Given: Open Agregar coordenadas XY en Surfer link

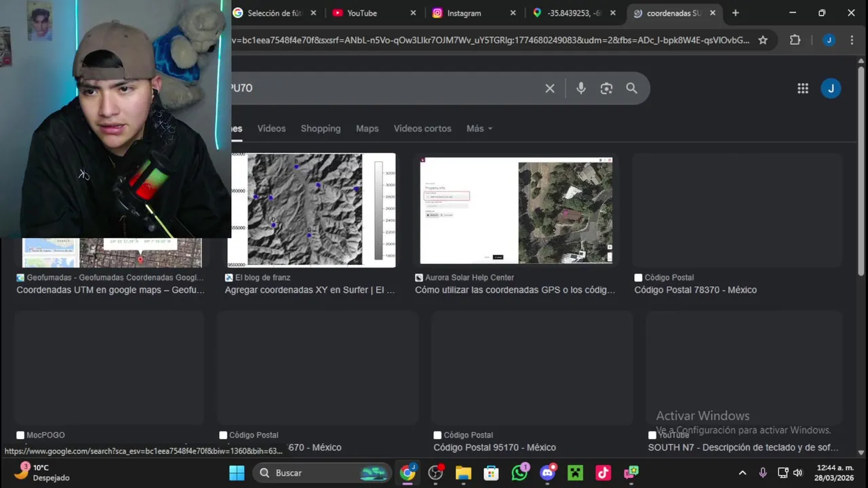Looking at the screenshot, I should pyautogui.click(x=310, y=290).
